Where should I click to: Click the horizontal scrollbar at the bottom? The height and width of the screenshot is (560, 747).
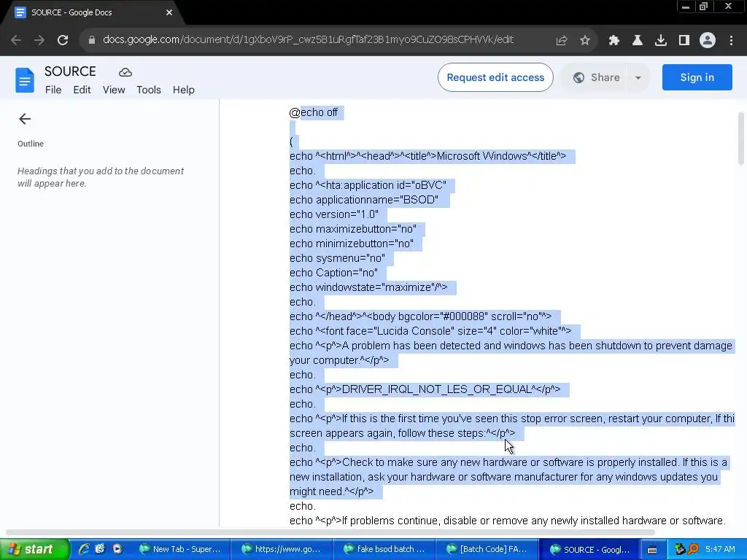(x=330, y=532)
